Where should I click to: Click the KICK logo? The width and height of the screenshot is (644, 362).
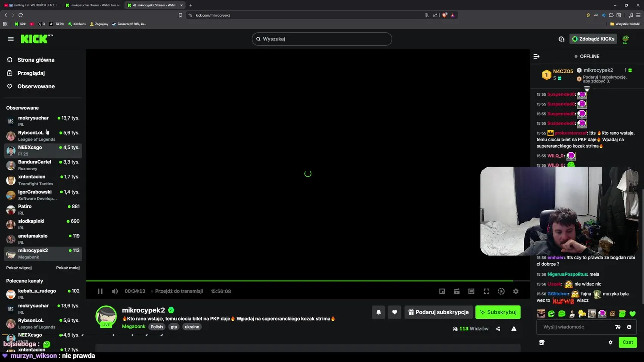tap(36, 39)
